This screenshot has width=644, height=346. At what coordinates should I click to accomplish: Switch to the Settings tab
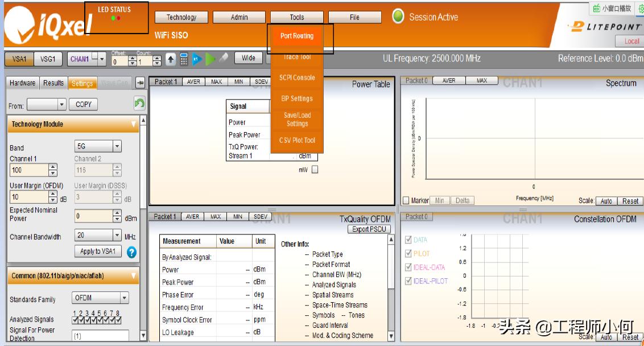[x=82, y=84]
